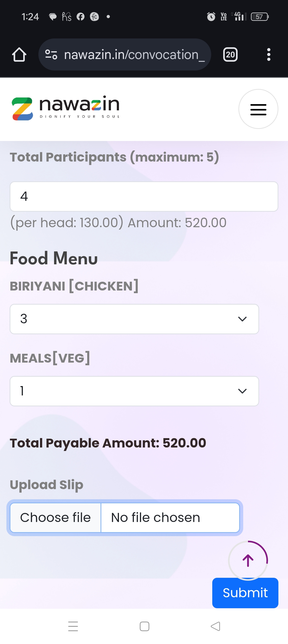Tap the battery indicator in status bar
288x644 pixels.
[259, 17]
